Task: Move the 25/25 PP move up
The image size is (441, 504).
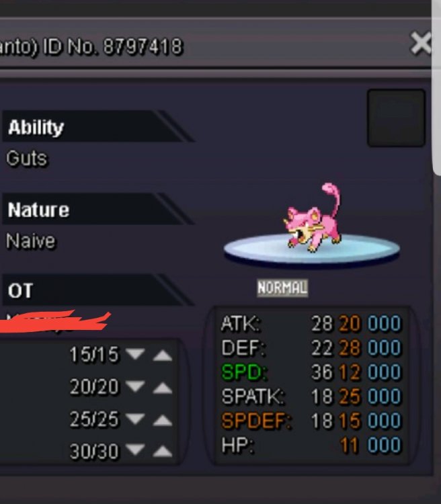Action: [x=163, y=420]
